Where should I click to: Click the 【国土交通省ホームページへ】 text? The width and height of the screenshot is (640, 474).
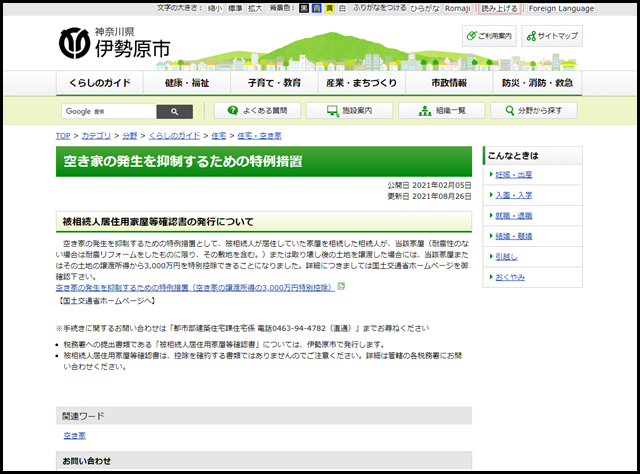coord(106,301)
